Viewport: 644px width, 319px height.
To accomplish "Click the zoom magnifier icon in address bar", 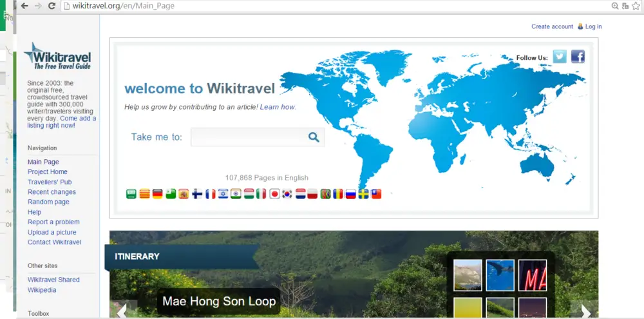I will (615, 6).
